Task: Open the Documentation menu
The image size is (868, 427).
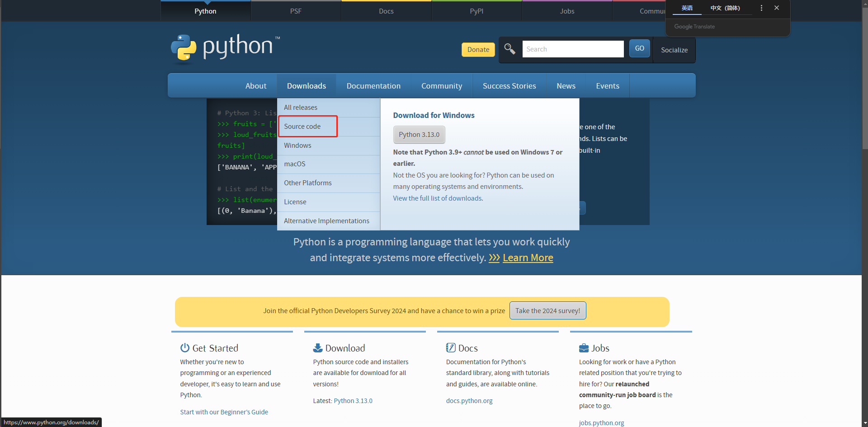Action: point(373,86)
